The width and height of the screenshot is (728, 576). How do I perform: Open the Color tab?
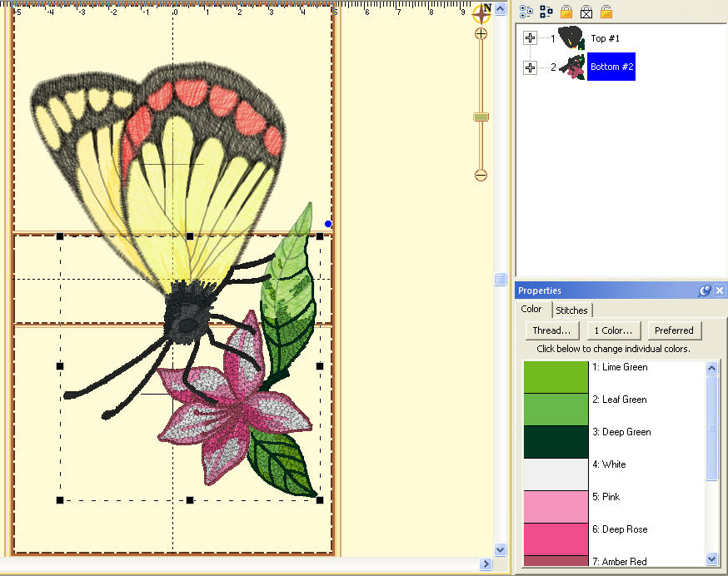[x=531, y=310]
